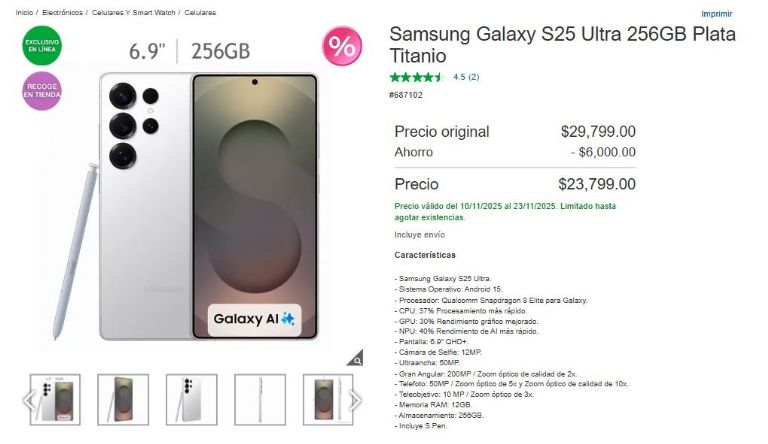Click the green Exclusivo en Línea badge

[42, 46]
